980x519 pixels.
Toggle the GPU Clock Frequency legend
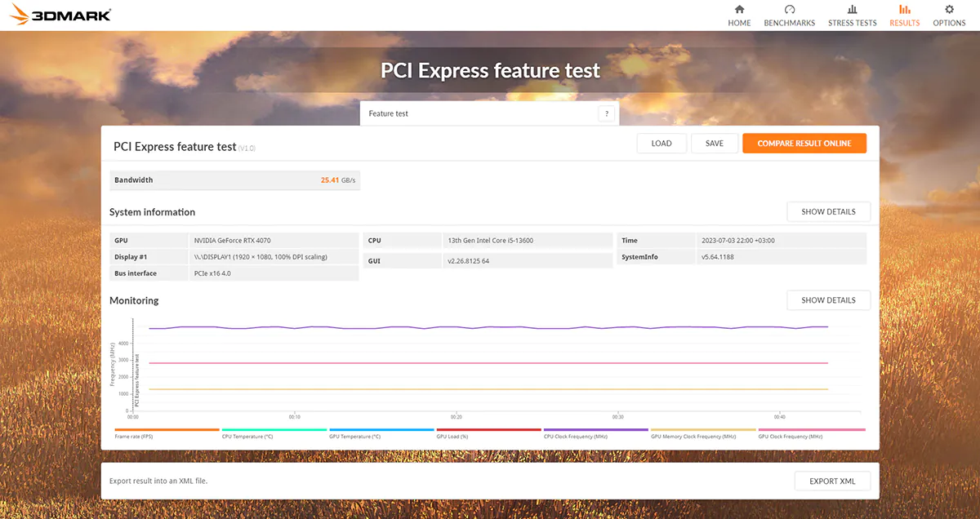(811, 433)
